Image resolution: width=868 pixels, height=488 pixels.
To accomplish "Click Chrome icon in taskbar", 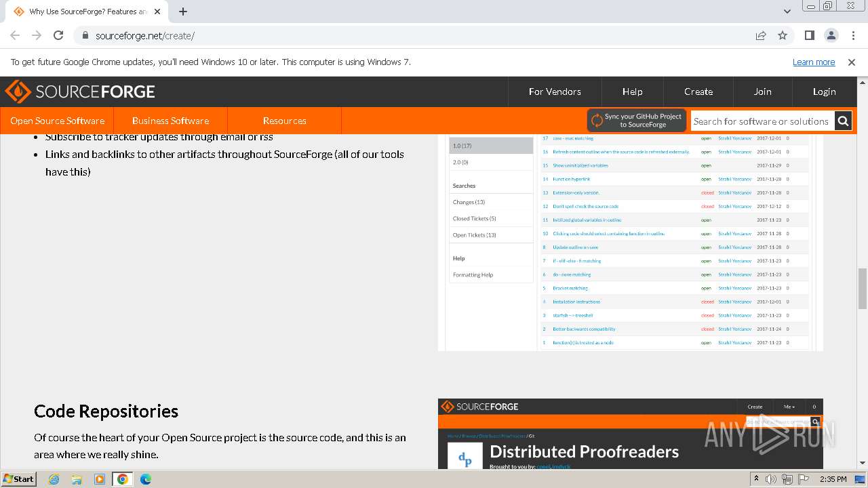I will 123,479.
